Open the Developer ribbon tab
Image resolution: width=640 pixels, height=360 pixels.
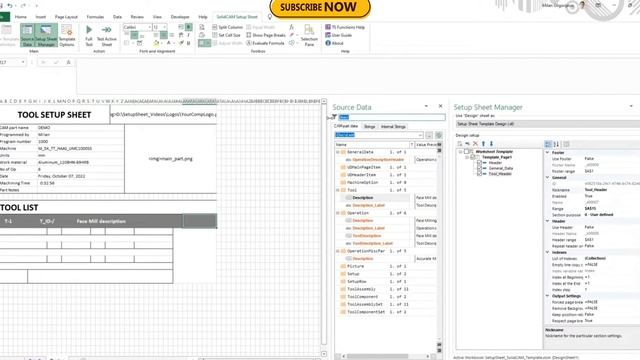pos(180,17)
